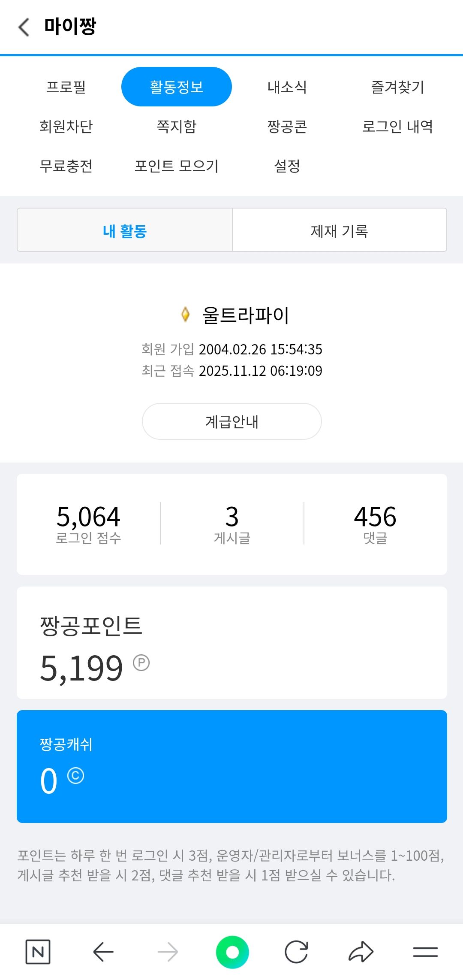The height and width of the screenshot is (980, 463).
Task: Tap the green circle home button
Action: pos(232,952)
